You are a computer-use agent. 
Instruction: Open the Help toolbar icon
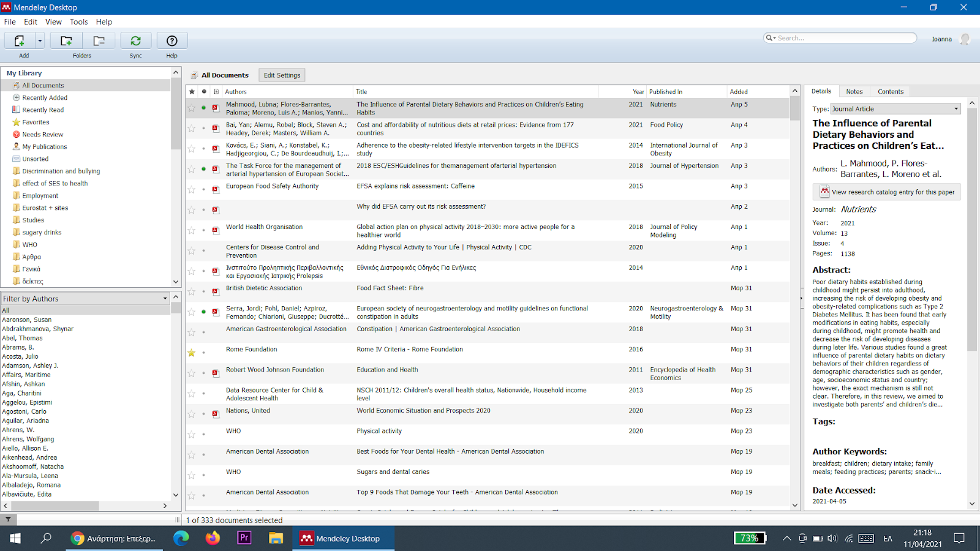click(x=172, y=41)
